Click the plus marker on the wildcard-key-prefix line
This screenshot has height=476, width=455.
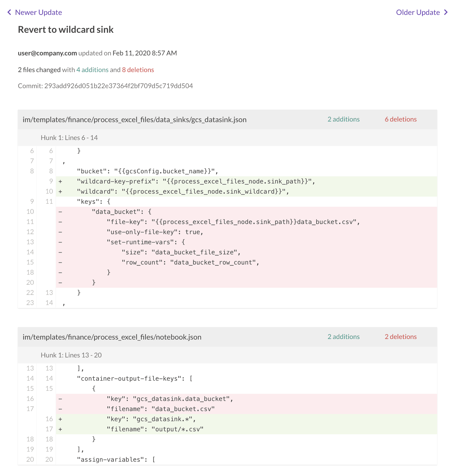(60, 181)
